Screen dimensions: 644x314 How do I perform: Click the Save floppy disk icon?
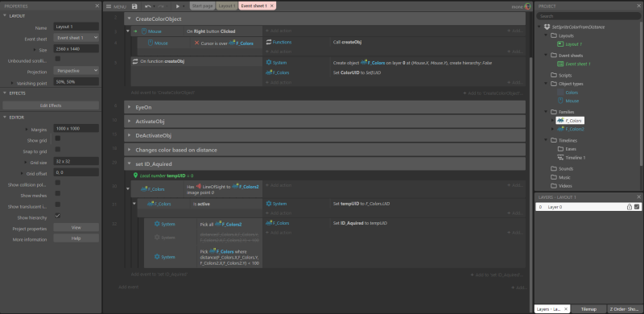click(x=134, y=6)
